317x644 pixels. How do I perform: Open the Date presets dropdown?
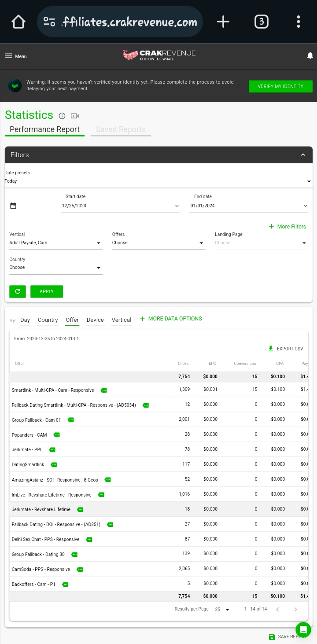(x=158, y=181)
